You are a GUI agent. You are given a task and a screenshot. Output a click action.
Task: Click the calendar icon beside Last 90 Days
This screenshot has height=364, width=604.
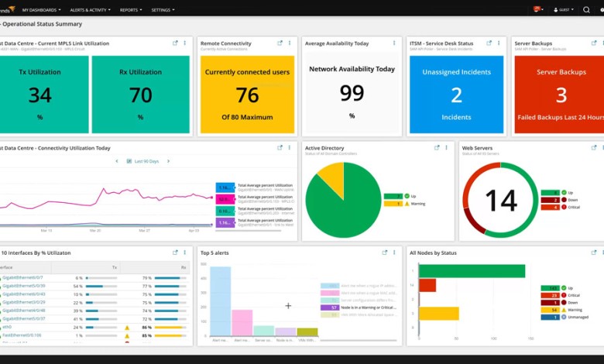[129, 161]
